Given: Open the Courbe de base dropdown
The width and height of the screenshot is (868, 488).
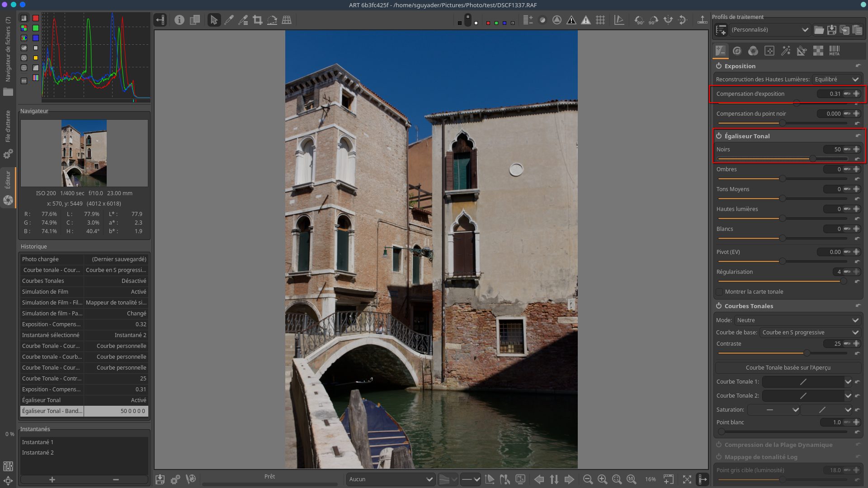Looking at the screenshot, I should 810,333.
